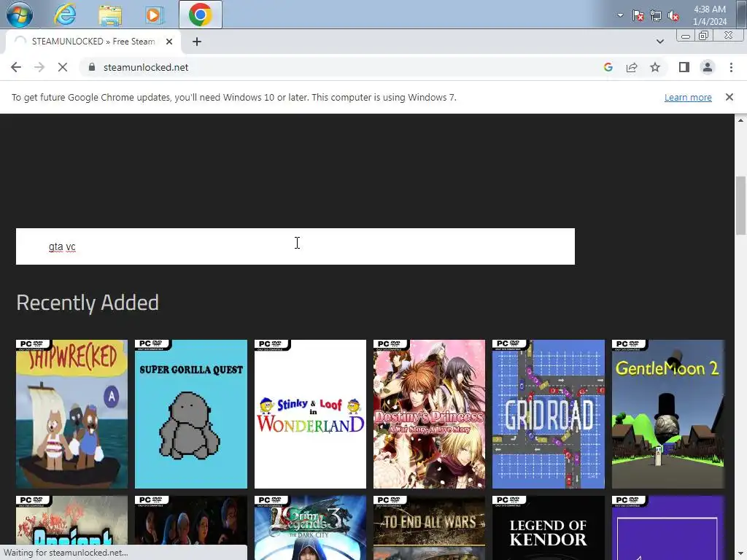Click the search box containing gta vc
The width and height of the screenshot is (747, 560).
pyautogui.click(x=295, y=246)
